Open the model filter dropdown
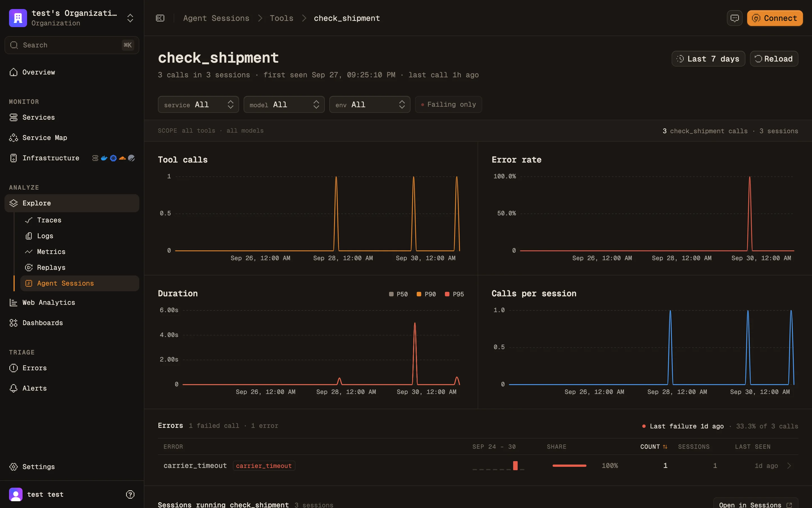This screenshot has height=508, width=812. coord(284,104)
